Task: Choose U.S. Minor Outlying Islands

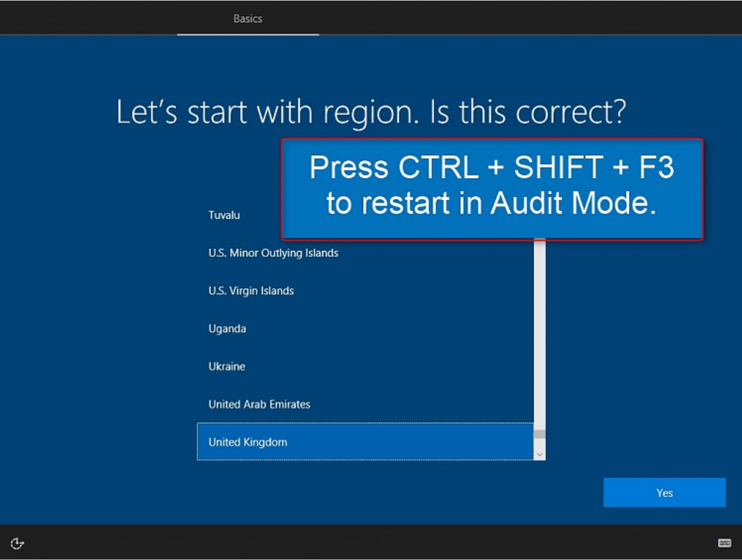Action: click(x=274, y=253)
